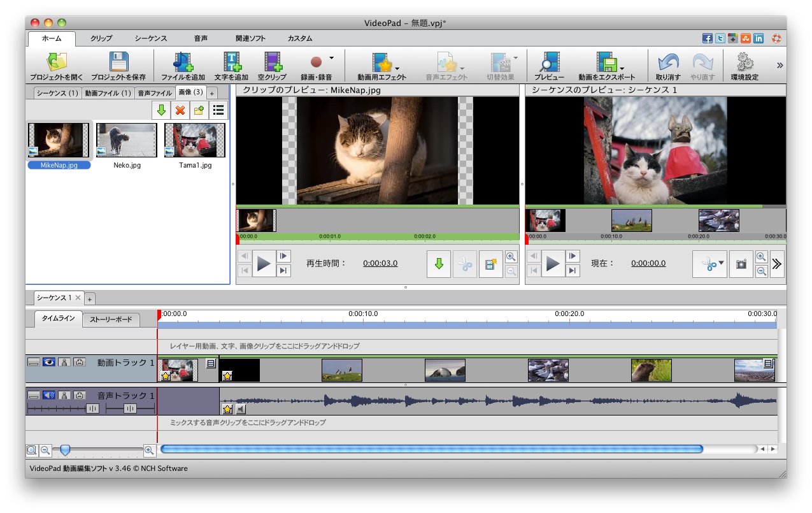Expand the Video Effects dropdown (動画用エフェクト)
The image size is (812, 513).
point(397,68)
